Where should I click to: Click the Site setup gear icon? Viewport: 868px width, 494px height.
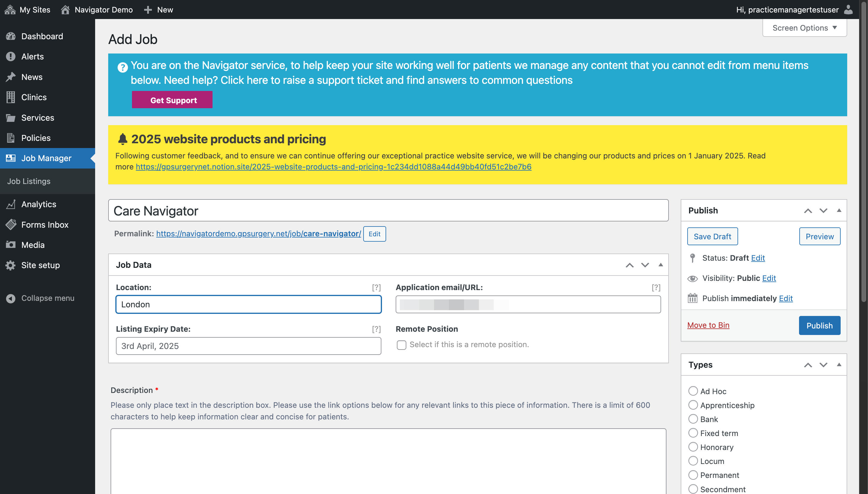(10, 265)
